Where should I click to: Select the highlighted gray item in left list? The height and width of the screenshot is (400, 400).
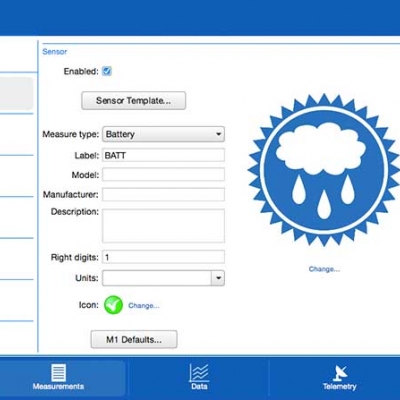[17, 94]
